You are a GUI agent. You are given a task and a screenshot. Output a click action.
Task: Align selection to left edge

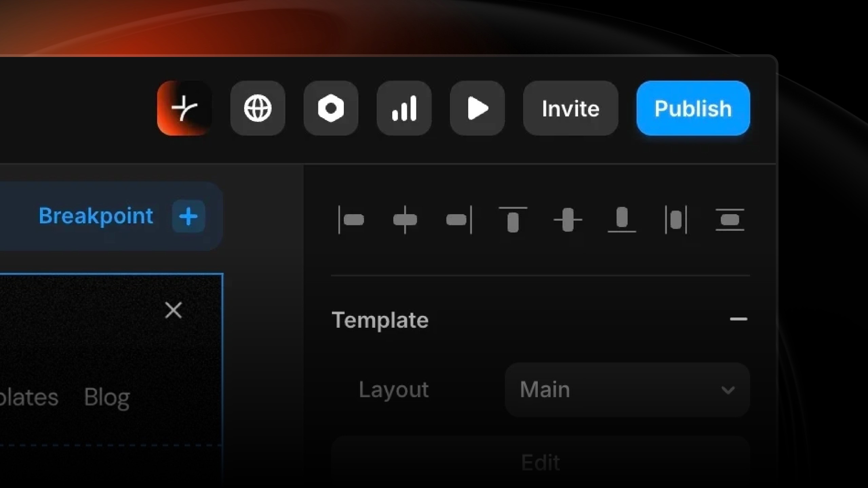coord(351,220)
